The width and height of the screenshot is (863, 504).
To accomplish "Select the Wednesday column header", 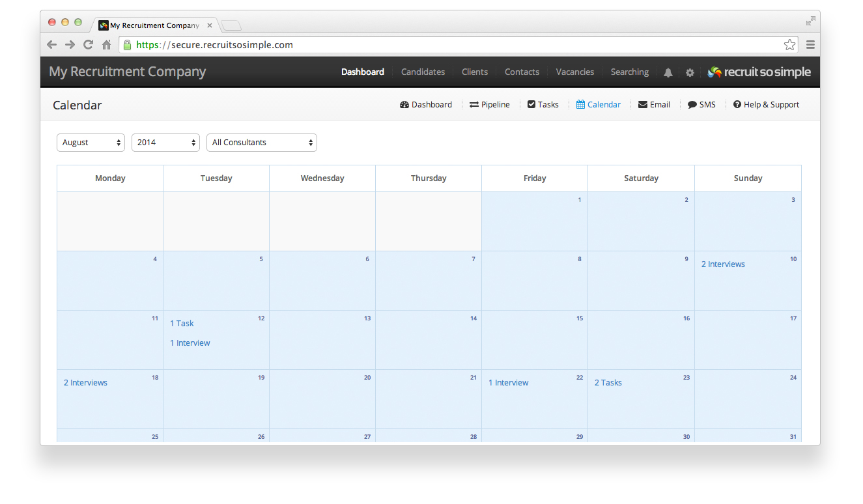I will pos(322,178).
